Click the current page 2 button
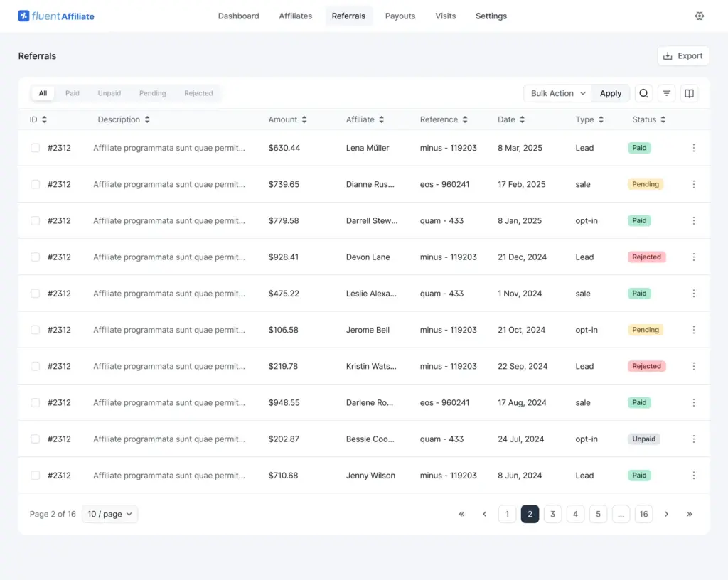Screen dimensions: 728x580 click(x=530, y=514)
